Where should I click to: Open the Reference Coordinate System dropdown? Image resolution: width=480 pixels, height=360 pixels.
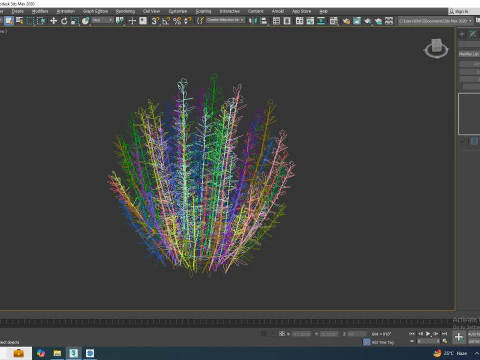(x=103, y=20)
